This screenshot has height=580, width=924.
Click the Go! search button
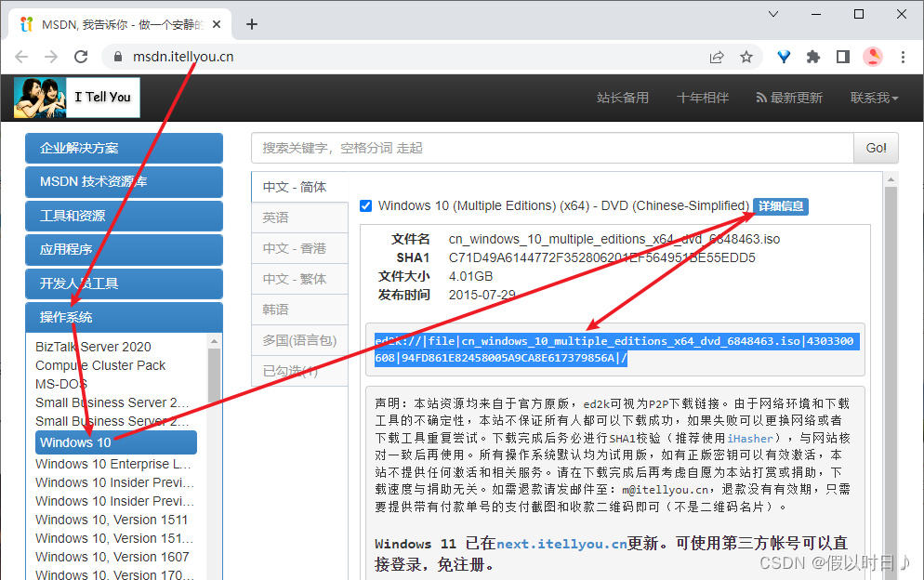[876, 148]
